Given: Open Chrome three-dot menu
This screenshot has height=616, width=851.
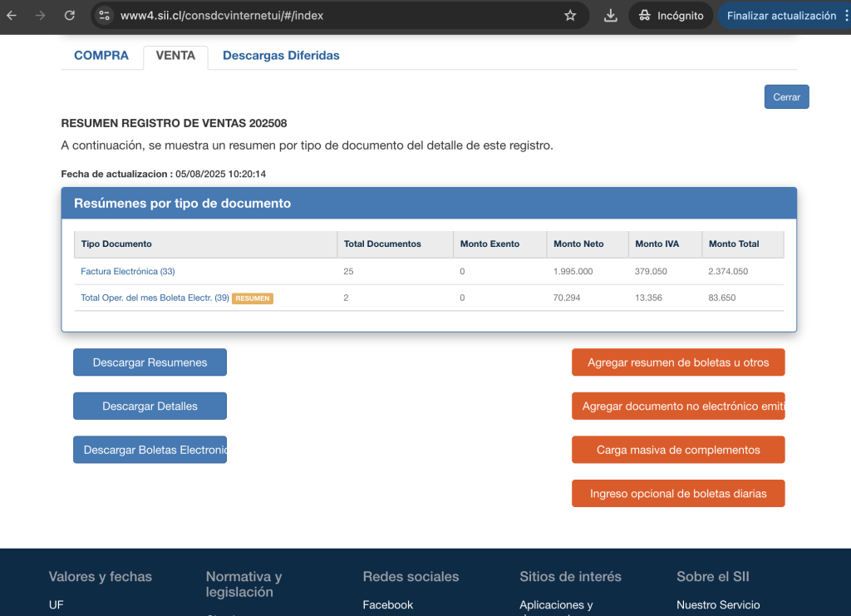Looking at the screenshot, I should coord(845,15).
